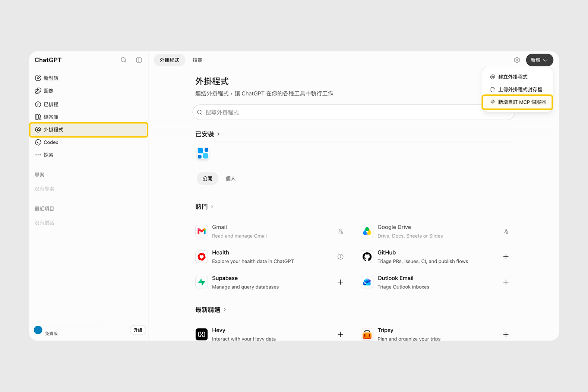The width and height of the screenshot is (588, 392).
Task: Open the installed plugin blue squares icon
Action: [203, 153]
